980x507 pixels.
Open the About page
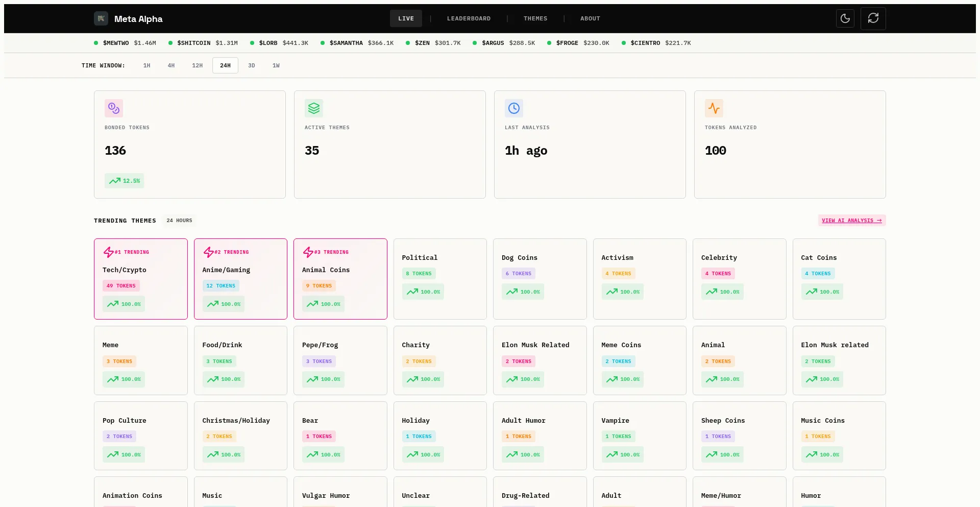pos(590,18)
